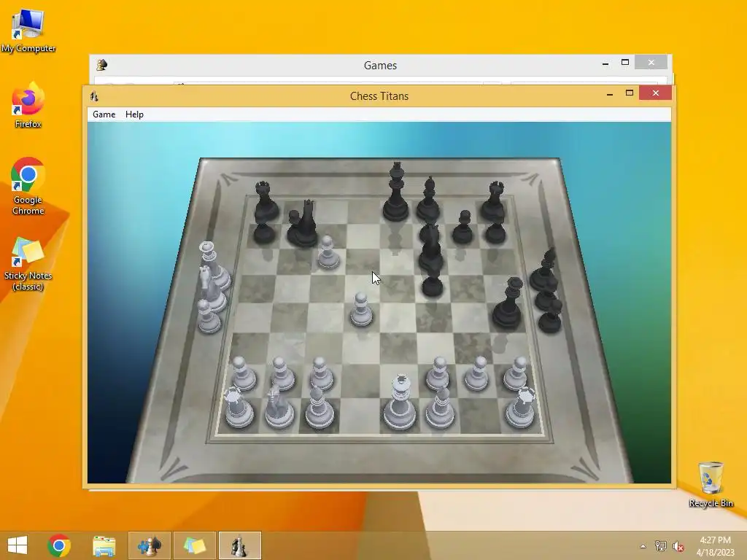Select the white pawn on b2
The height and width of the screenshot is (560, 747).
coord(282,375)
